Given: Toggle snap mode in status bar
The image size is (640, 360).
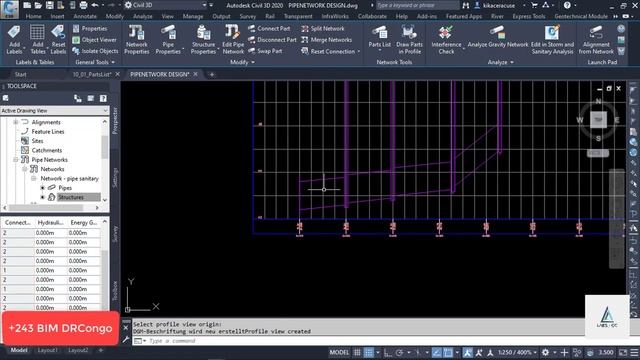Looking at the screenshot, I should tap(369, 352).
